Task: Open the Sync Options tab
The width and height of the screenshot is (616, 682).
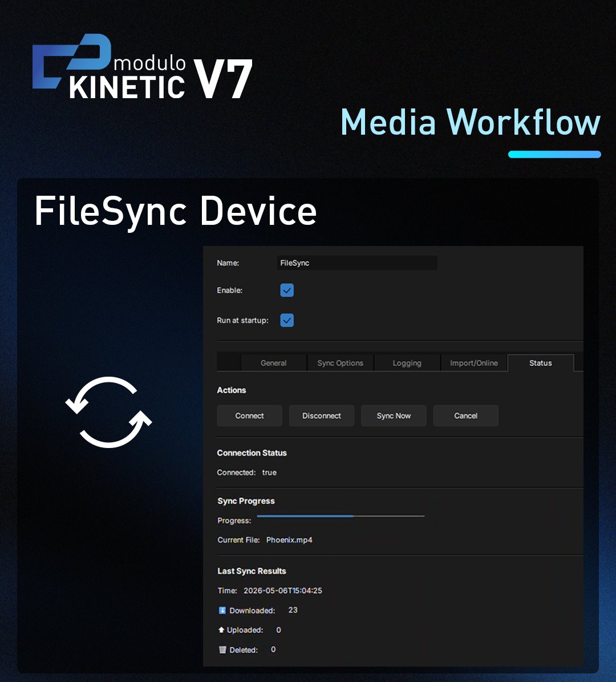Action: point(340,363)
